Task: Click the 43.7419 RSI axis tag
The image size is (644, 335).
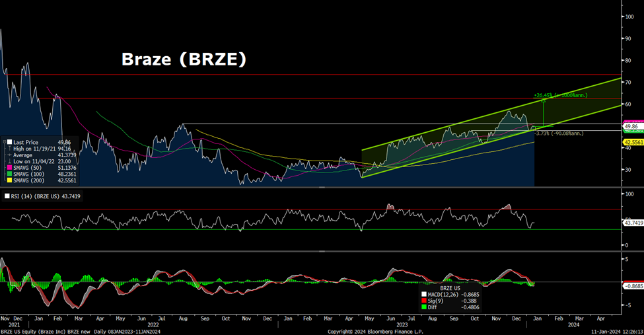Action: point(633,223)
